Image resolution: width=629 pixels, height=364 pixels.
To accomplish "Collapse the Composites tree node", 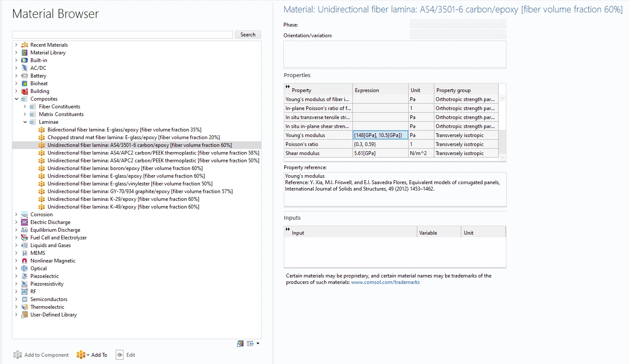I will click(17, 99).
